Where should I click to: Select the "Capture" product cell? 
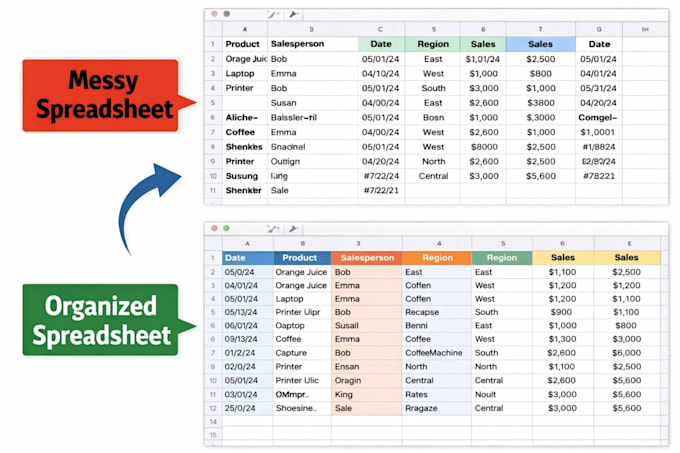pyautogui.click(x=302, y=353)
